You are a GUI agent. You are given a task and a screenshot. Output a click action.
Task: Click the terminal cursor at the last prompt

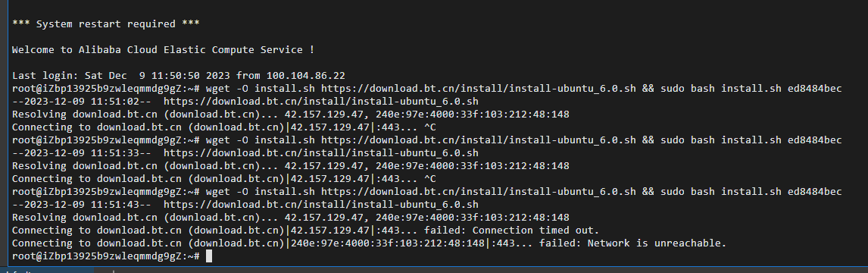pos(208,256)
